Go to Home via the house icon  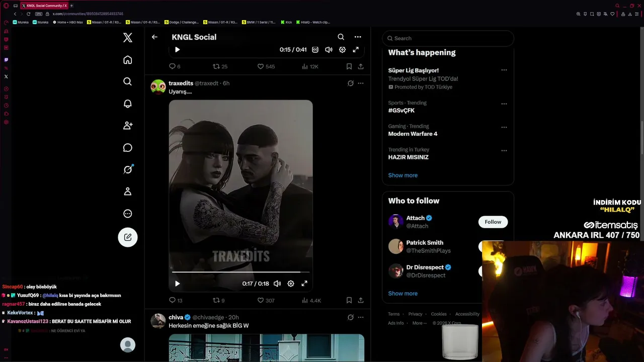pos(128,60)
